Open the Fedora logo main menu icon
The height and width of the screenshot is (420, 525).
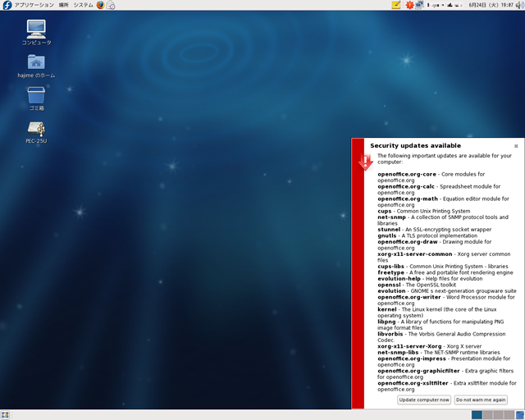(x=7, y=5)
